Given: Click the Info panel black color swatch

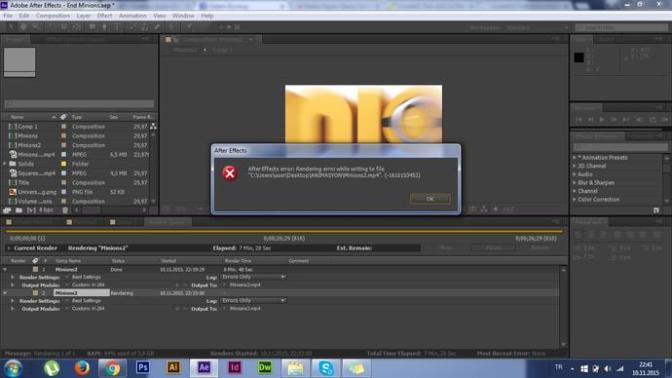Looking at the screenshot, I should click(579, 57).
